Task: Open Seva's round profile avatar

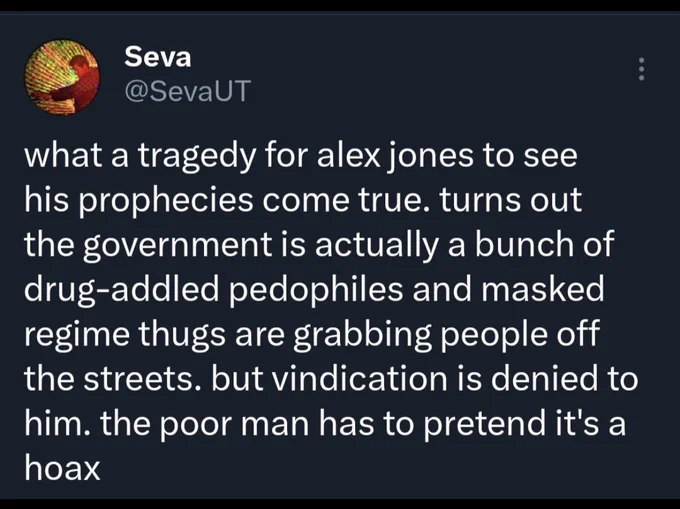Action: (62, 77)
